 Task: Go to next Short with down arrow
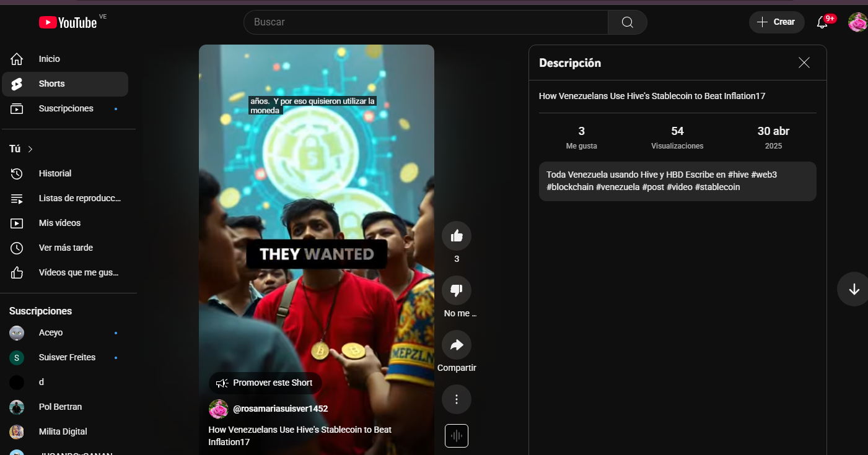(x=854, y=289)
